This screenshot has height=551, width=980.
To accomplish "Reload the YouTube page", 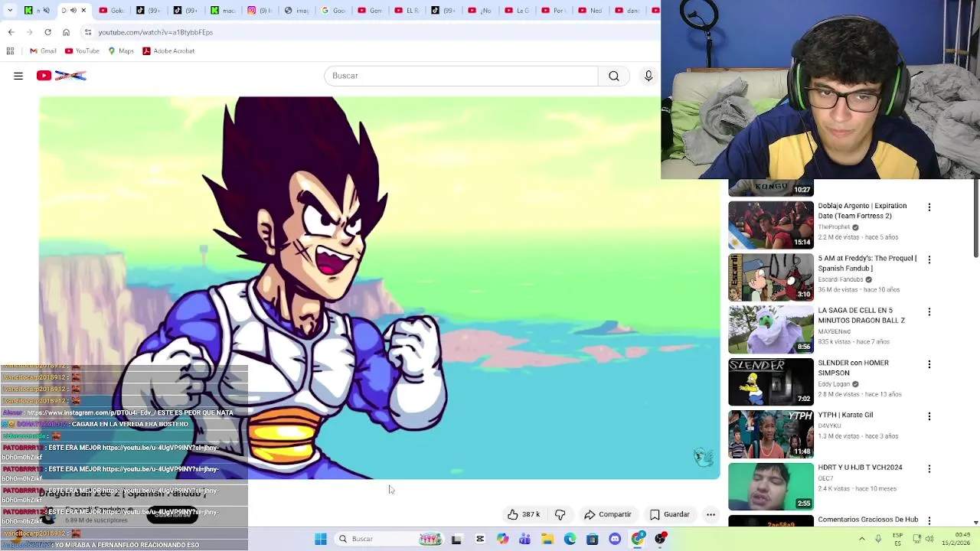I will click(x=47, y=32).
